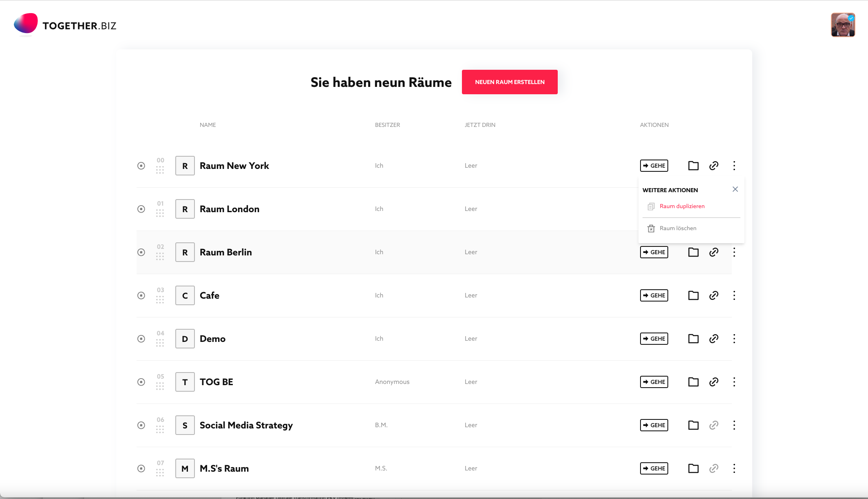Open user profile avatar picture
The image size is (868, 499).
[x=843, y=25]
